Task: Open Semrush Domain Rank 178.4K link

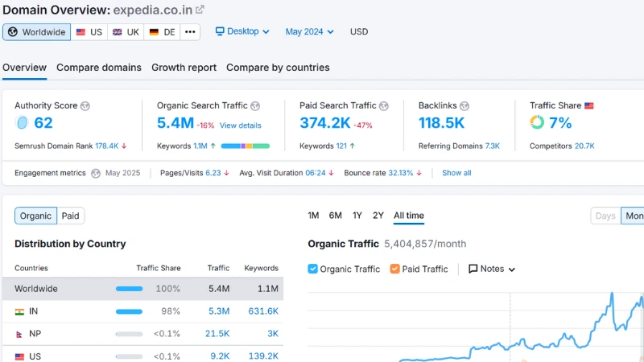Action: 106,146
